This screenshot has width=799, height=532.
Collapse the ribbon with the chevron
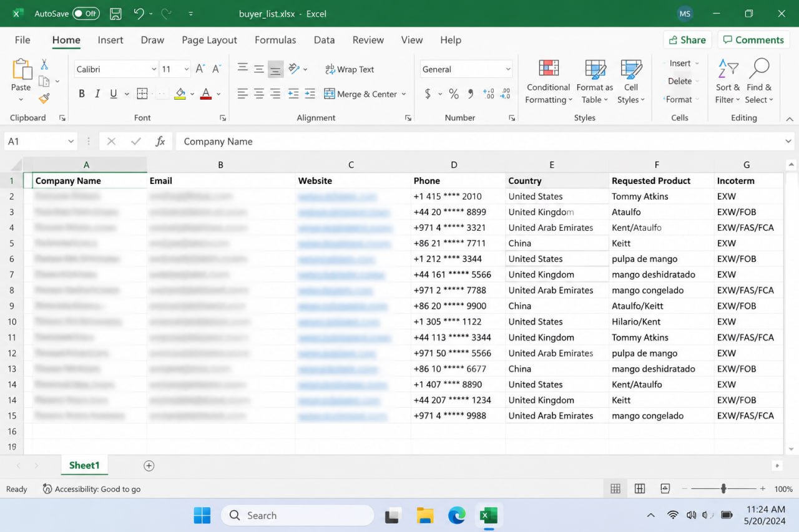tap(790, 118)
